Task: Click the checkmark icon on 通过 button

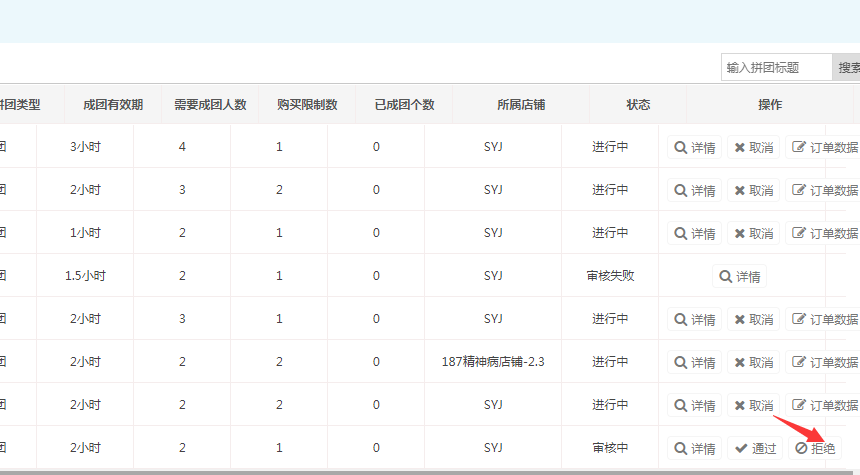Action: pos(740,449)
